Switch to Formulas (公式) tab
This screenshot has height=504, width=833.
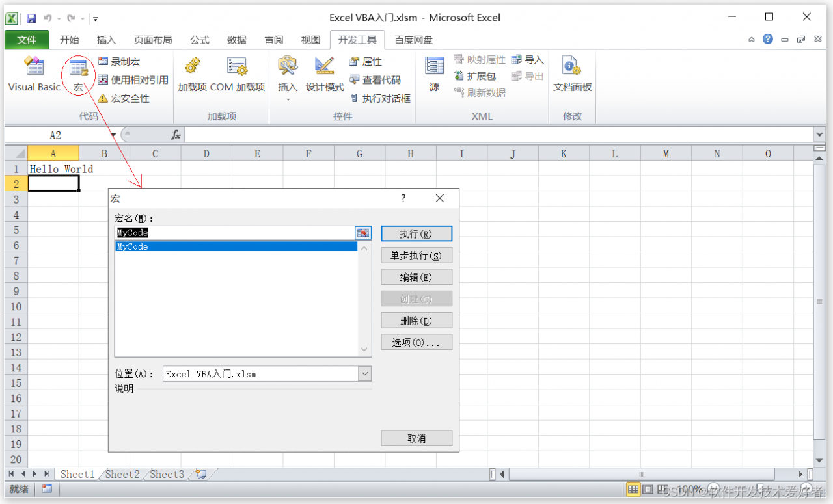pos(200,40)
